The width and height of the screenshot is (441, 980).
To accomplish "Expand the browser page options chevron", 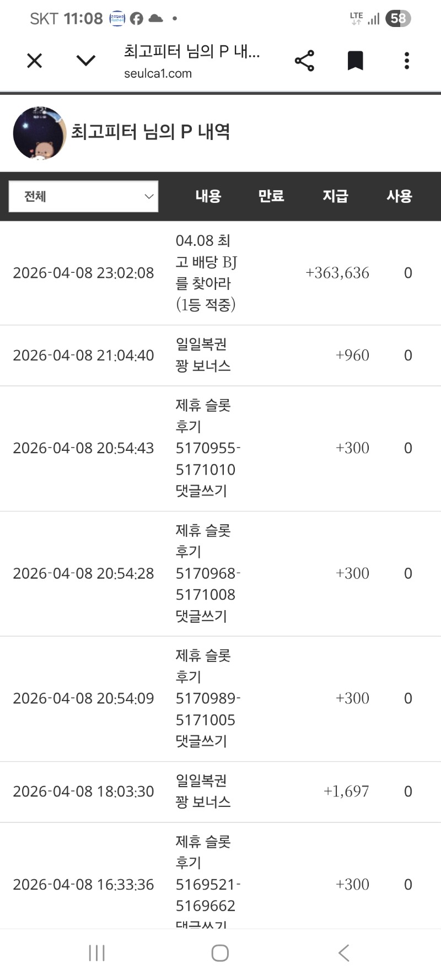I will point(85,61).
